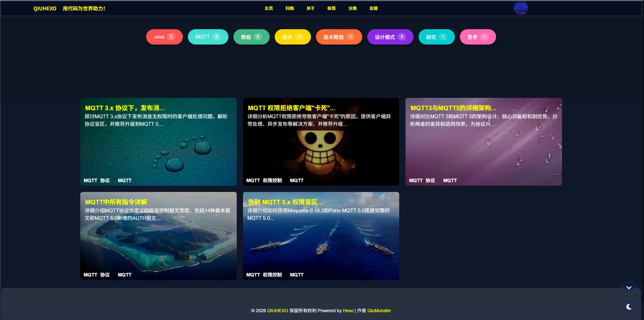Select the turquoise MQTT category pill
This screenshot has height=320, width=644.
coord(208,37)
